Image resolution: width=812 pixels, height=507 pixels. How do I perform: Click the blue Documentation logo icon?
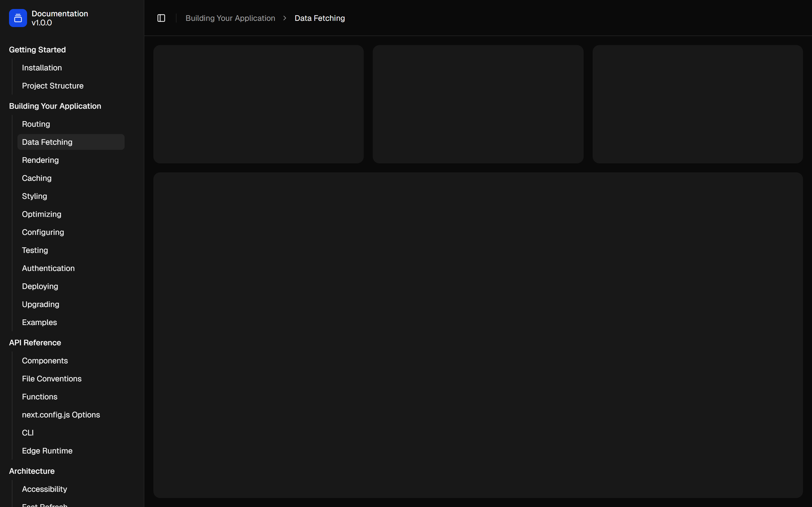[18, 18]
